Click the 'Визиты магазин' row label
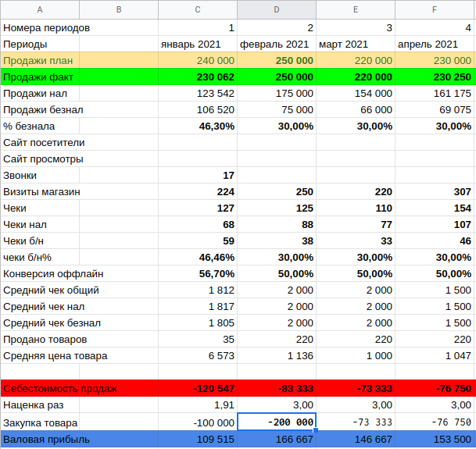 point(41,192)
